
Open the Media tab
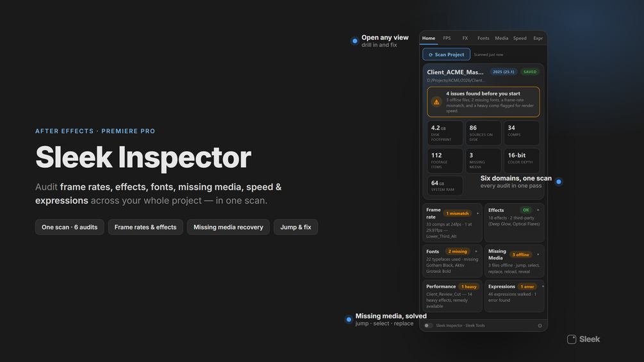click(x=502, y=38)
